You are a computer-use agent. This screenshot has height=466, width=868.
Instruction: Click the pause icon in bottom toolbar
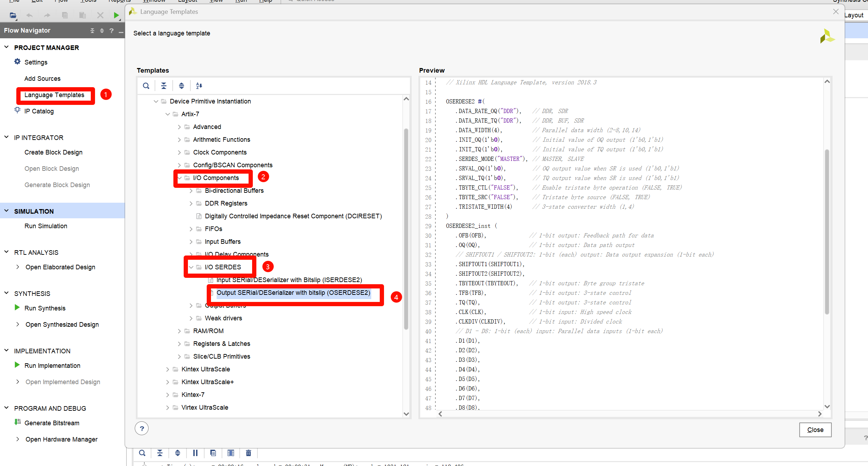click(x=195, y=453)
